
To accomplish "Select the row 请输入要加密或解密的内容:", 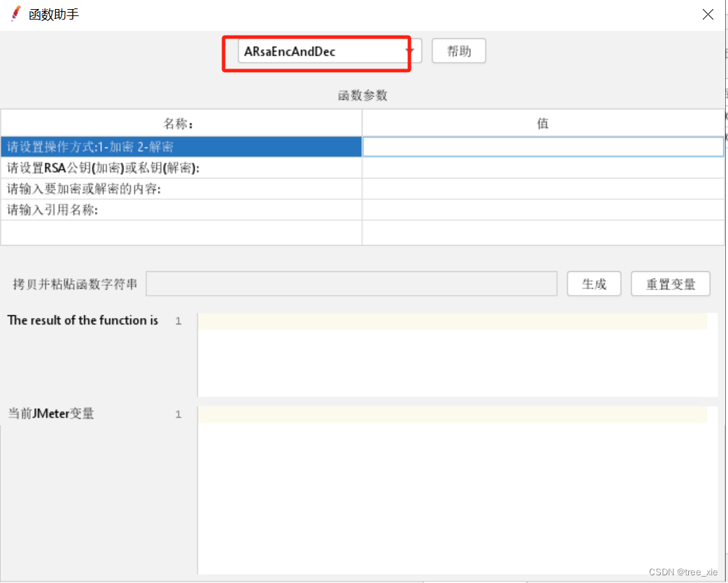I will (181, 189).
